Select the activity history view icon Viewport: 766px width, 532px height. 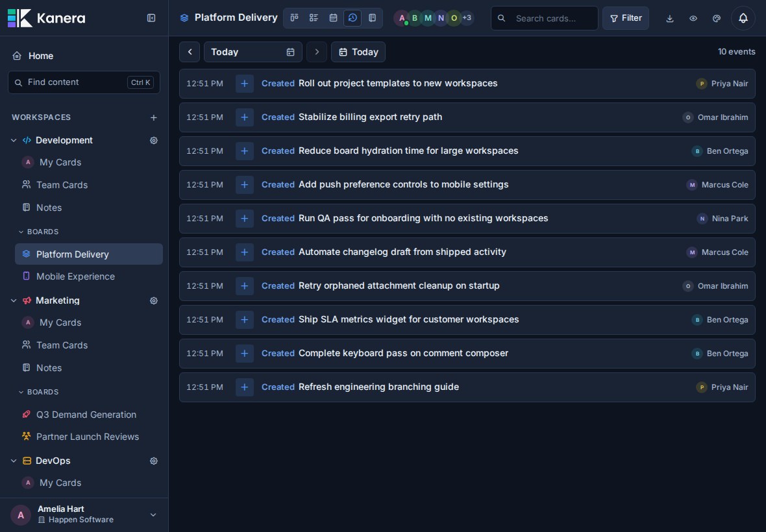[x=352, y=18]
